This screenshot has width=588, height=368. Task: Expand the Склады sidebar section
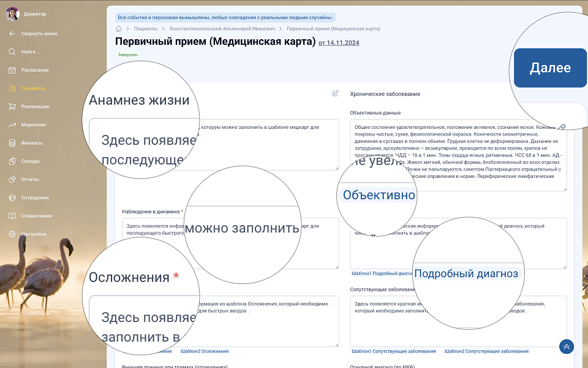pos(94,161)
